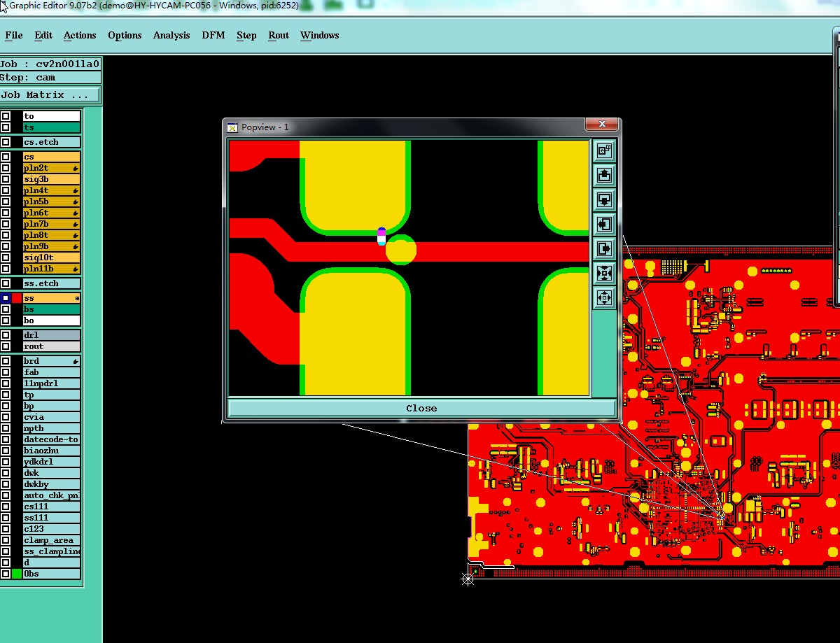Click edit marker icon on pln9b layer
840x643 pixels.
point(76,247)
